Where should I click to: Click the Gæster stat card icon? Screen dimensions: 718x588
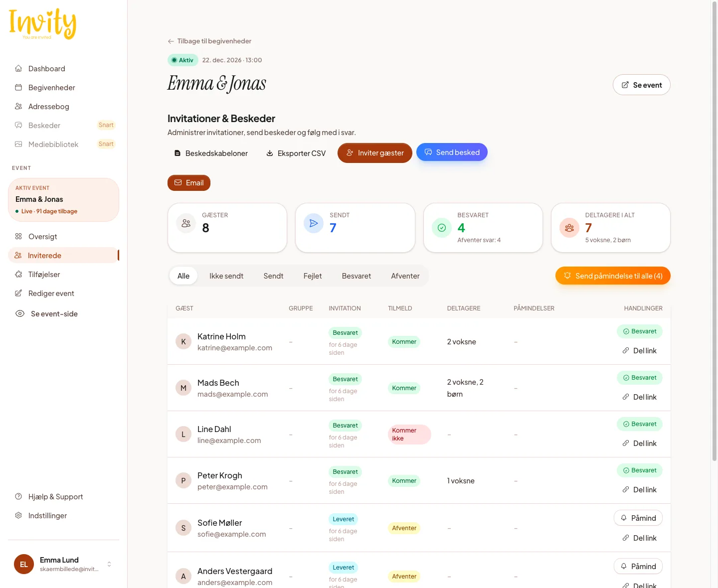(186, 223)
